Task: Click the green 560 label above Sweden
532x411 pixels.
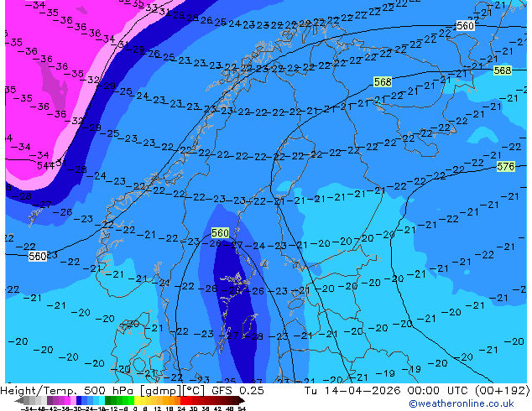Action: pyautogui.click(x=220, y=232)
